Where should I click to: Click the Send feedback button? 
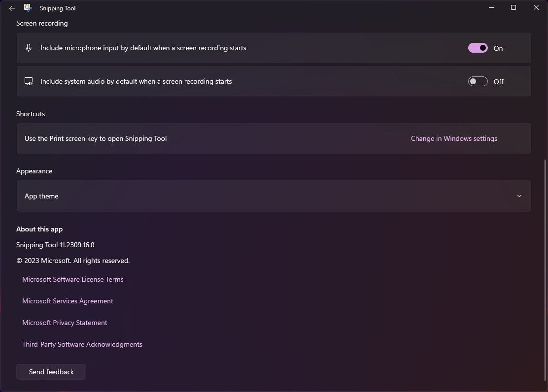[x=51, y=372]
